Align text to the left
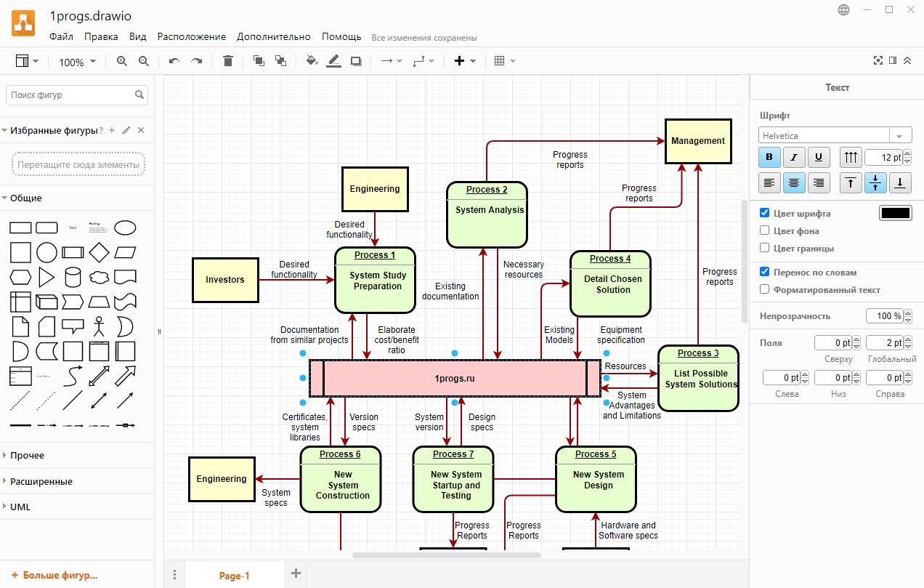This screenshot has width=924, height=588. [x=769, y=182]
